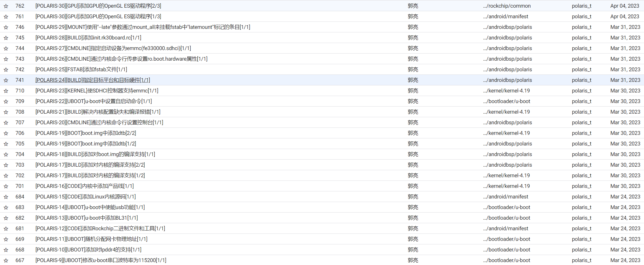Open POLARIS-21 BUILD kernel config change
The image size is (644, 265).
click(98, 112)
